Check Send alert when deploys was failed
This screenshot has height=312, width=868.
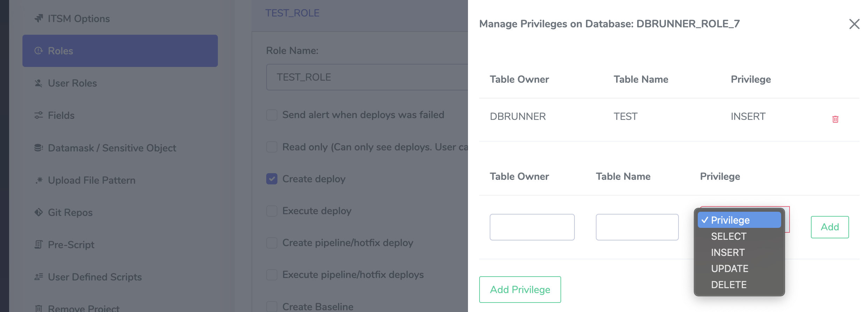(x=272, y=115)
